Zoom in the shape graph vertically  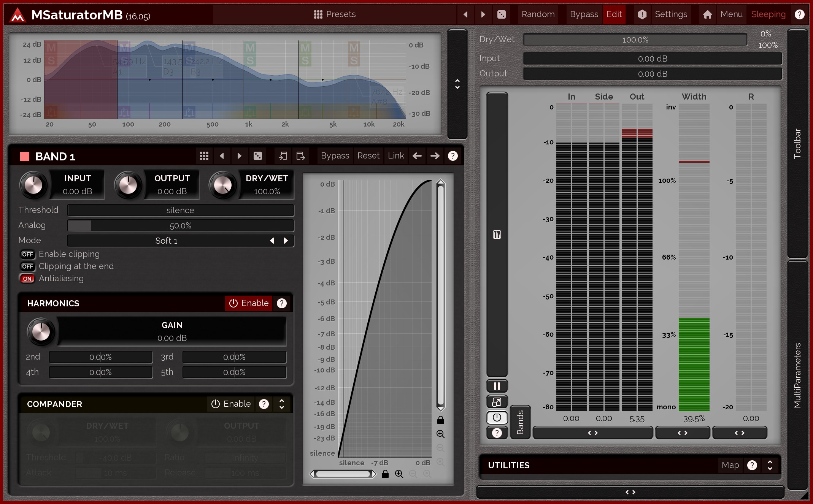(440, 434)
